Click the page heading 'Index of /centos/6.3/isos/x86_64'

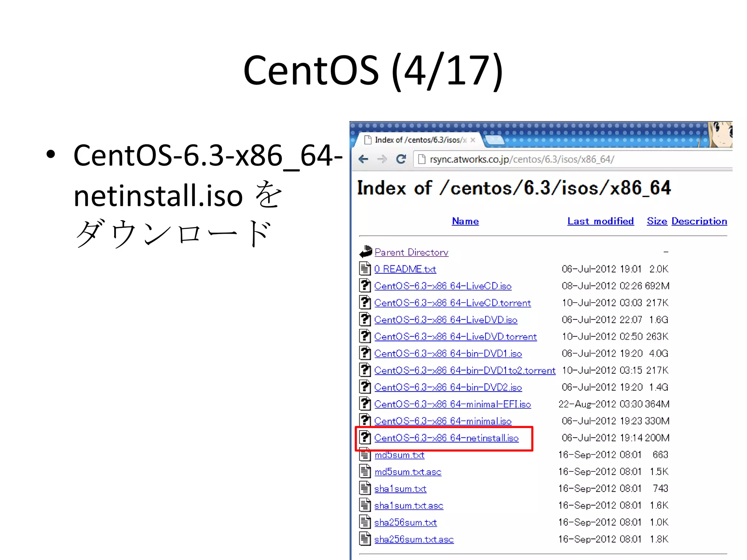[514, 188]
